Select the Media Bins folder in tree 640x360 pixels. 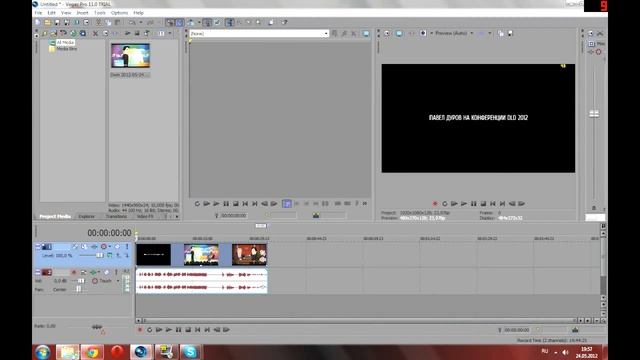click(63, 49)
